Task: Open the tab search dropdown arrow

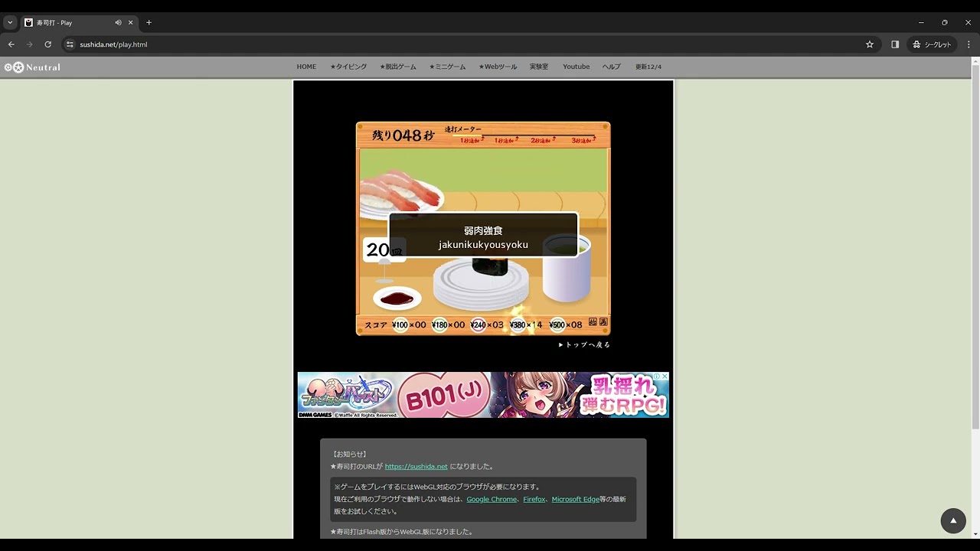Action: tap(10, 23)
